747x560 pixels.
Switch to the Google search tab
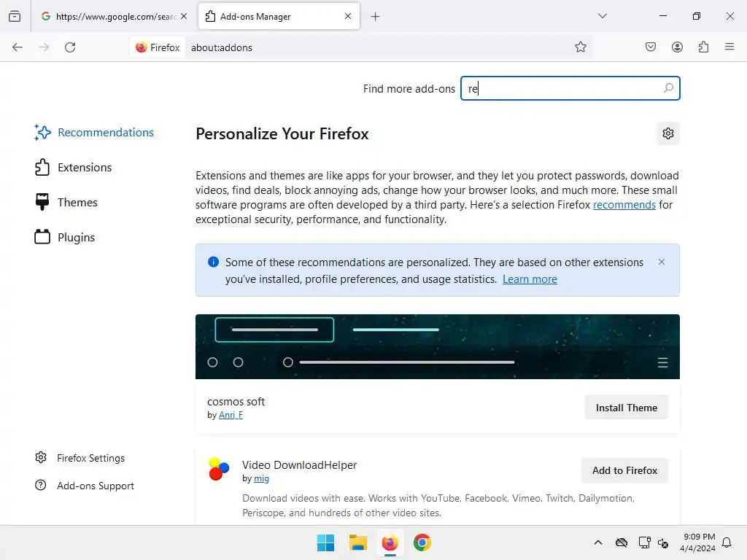pyautogui.click(x=115, y=16)
